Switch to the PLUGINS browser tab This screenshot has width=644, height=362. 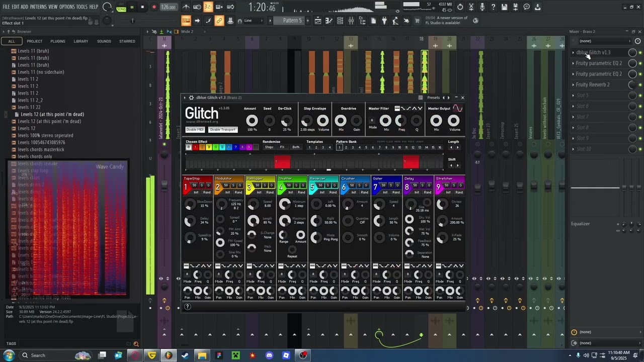click(57, 41)
